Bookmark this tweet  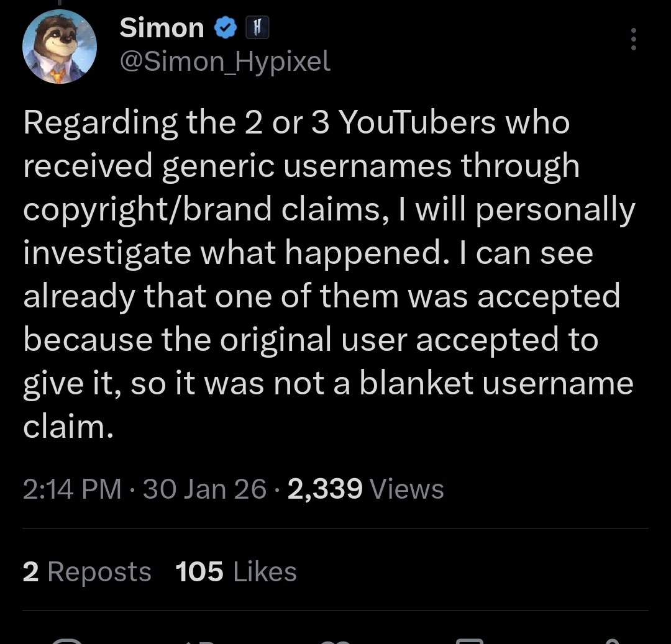click(x=470, y=640)
